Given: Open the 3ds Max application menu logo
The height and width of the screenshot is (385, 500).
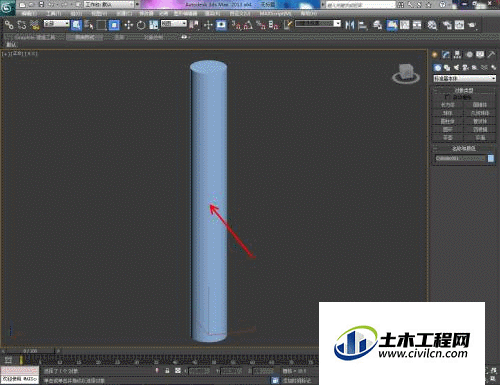Looking at the screenshot, I should [x=7, y=7].
